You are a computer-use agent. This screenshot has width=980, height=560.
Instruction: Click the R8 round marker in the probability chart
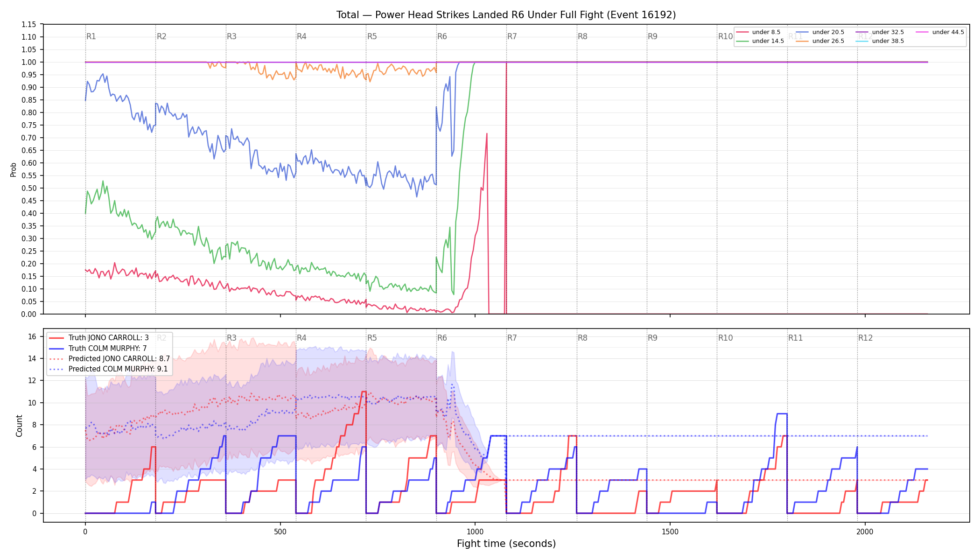point(582,36)
